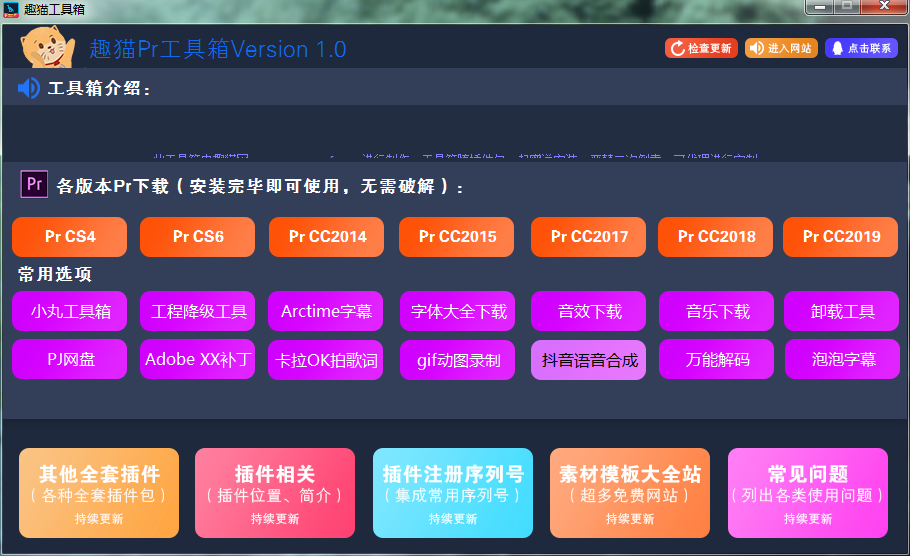This screenshot has width=910, height=556.
Task: Open 小丸工具箱 tool
Action: point(70,311)
